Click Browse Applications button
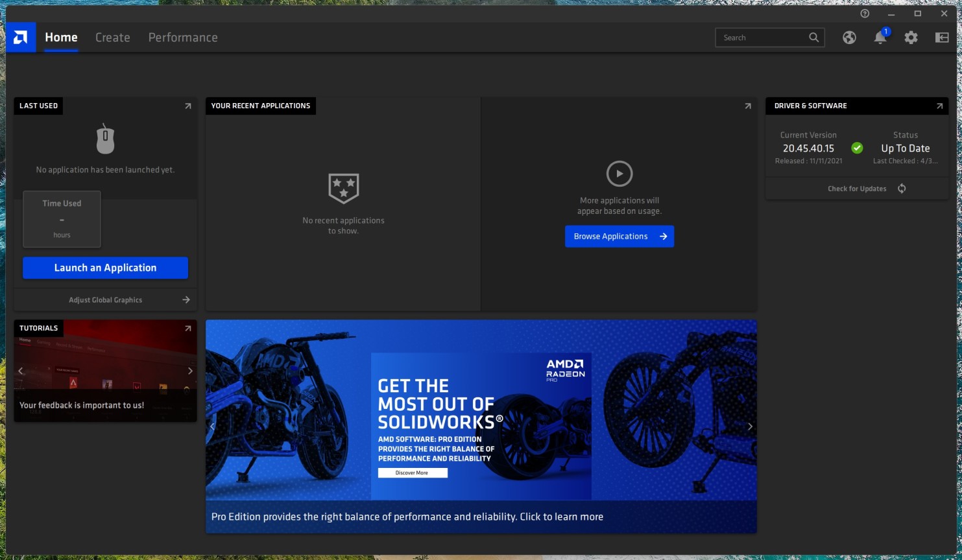Screen dimensions: 962x560 [x=619, y=236]
